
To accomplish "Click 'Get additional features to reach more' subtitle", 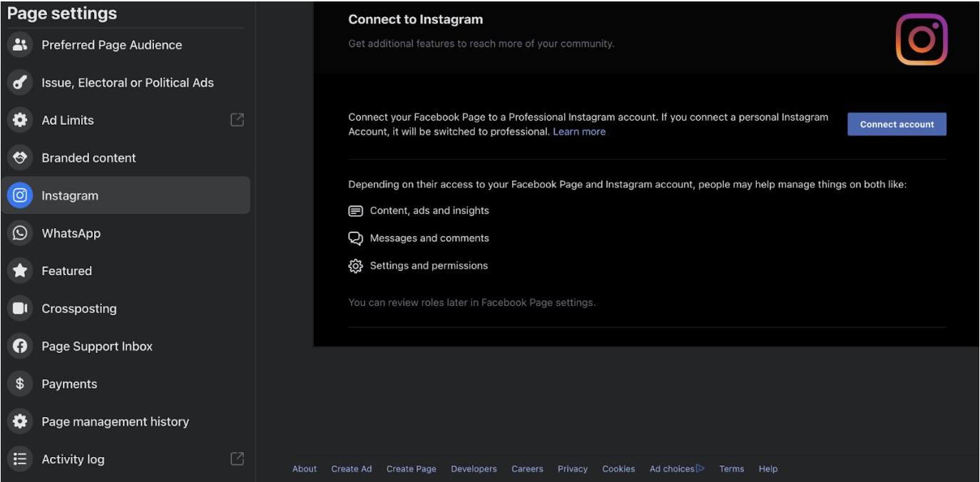I will pyautogui.click(x=481, y=43).
